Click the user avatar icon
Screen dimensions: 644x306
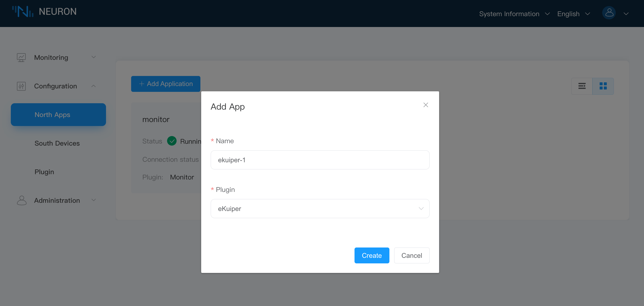(609, 13)
